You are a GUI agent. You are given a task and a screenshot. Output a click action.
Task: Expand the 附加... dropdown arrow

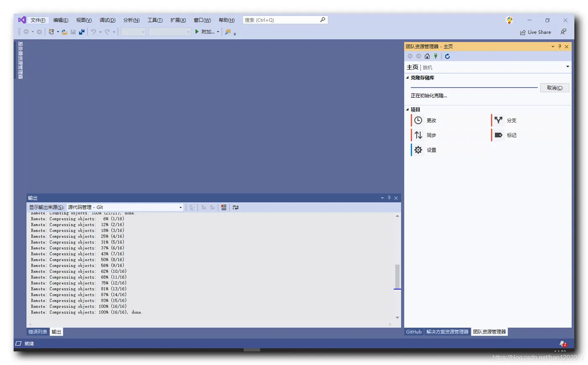point(218,32)
